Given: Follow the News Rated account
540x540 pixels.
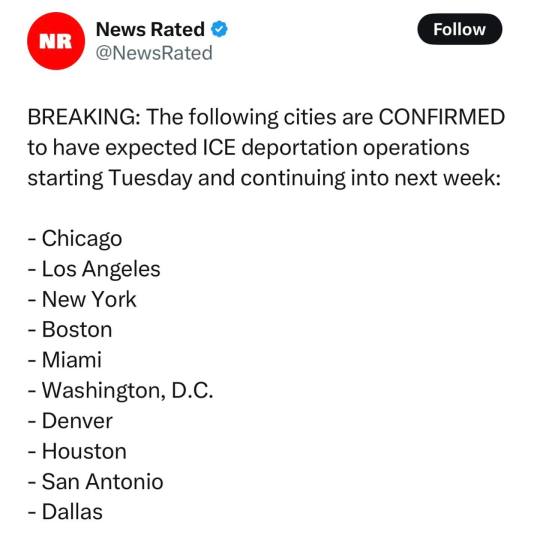Looking at the screenshot, I should coord(460,29).
